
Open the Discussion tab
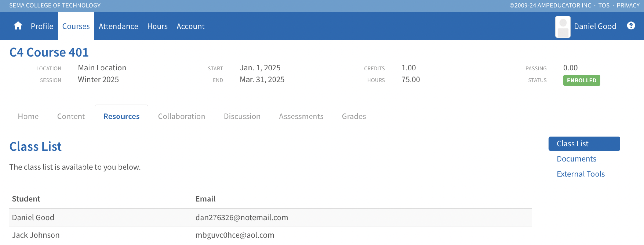242,116
